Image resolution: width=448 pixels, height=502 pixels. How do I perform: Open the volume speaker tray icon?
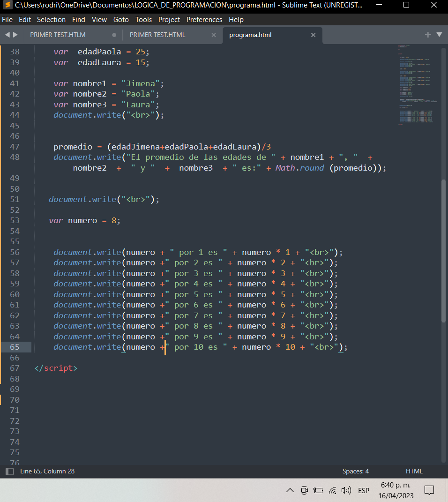pos(346,490)
